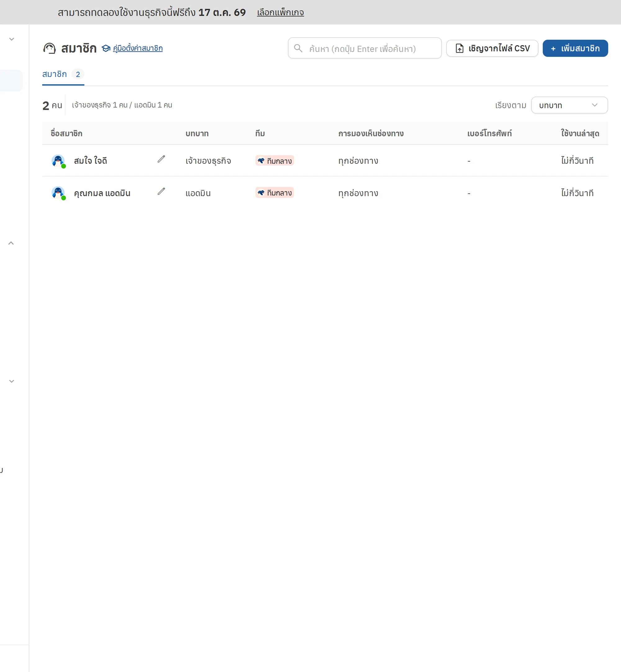Click pencil edit icon for คุณกมล แอดมิน
Screen dimensions: 621x672
pyautogui.click(x=161, y=192)
